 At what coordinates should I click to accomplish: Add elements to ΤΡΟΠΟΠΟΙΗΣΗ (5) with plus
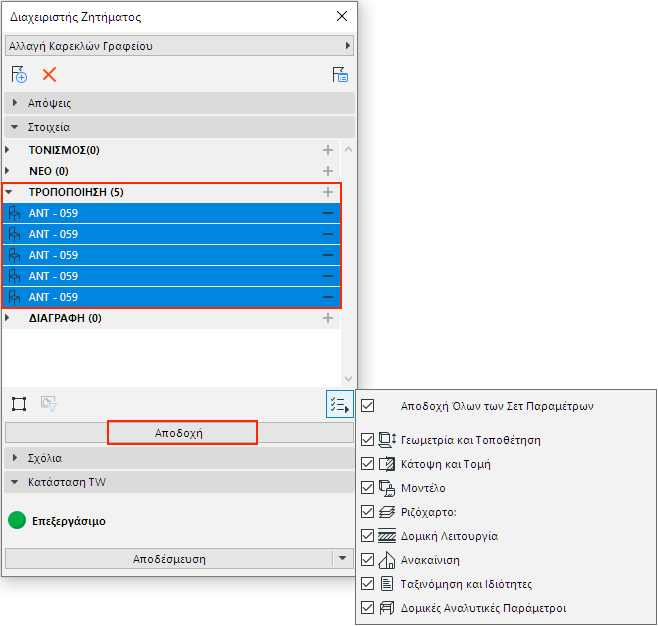[328, 192]
